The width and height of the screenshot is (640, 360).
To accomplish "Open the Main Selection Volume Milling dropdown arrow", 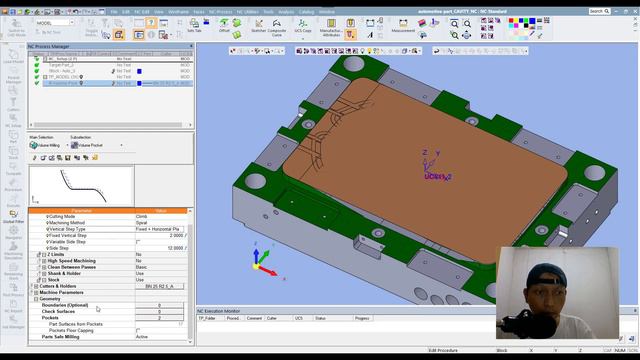I will (x=67, y=145).
